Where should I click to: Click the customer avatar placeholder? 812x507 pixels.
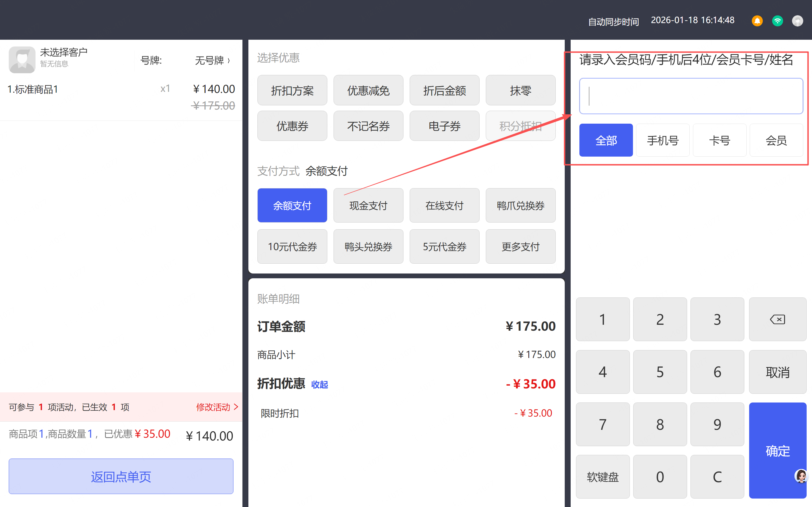pyautogui.click(x=22, y=60)
